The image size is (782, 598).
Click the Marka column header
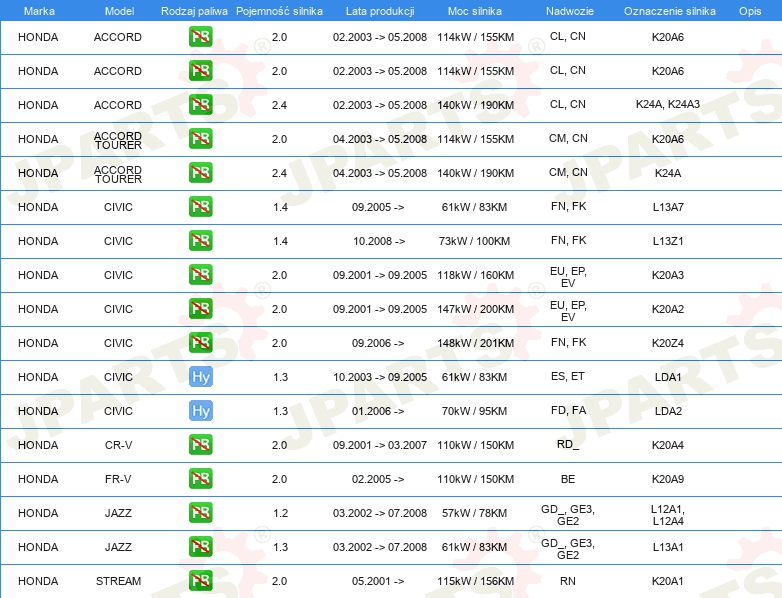39,11
